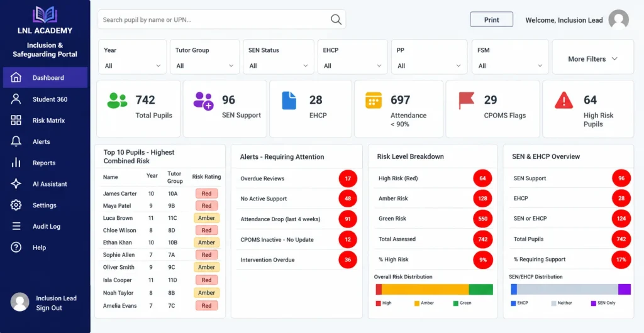644x333 pixels.
Task: Click the top-right user avatar
Action: tap(619, 19)
